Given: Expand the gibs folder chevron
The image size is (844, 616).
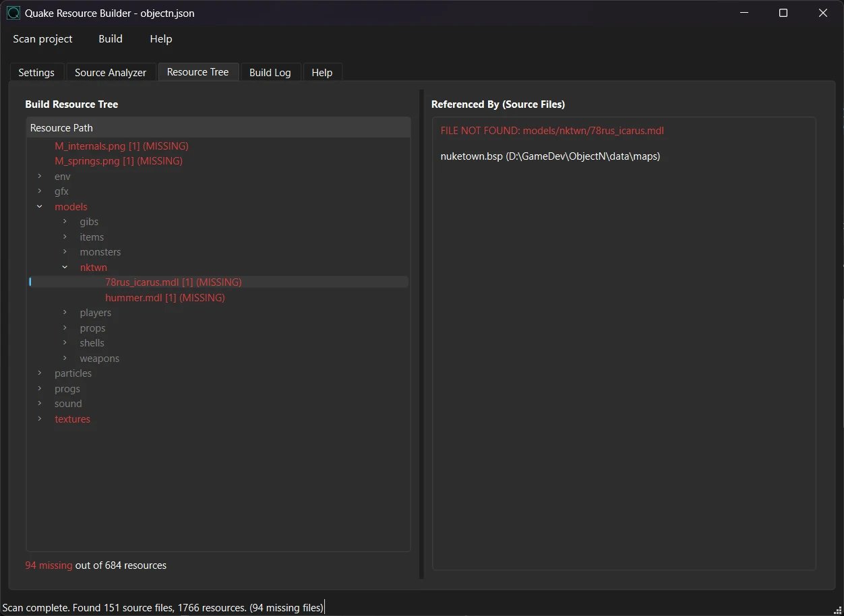Looking at the screenshot, I should pyautogui.click(x=65, y=222).
